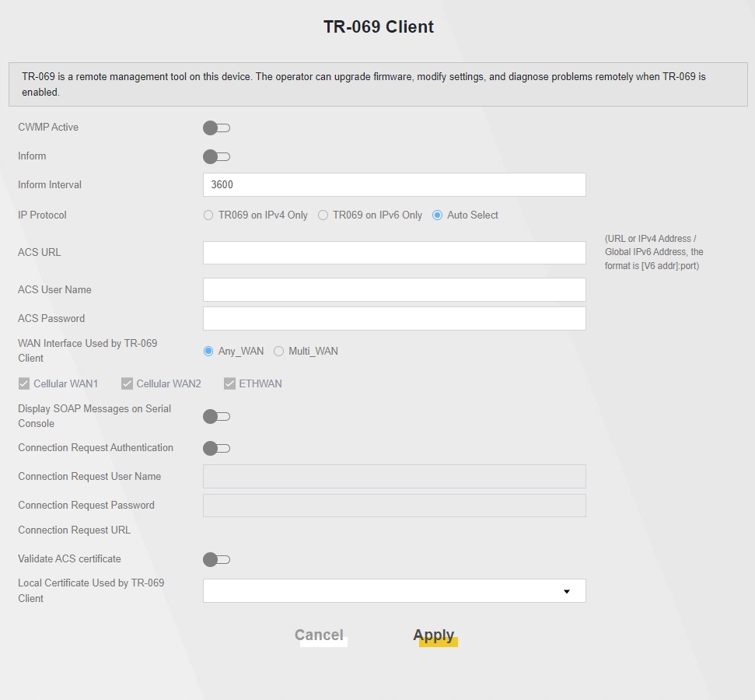Select the Multi_WAN radio option
The image size is (755, 700).
(278, 352)
